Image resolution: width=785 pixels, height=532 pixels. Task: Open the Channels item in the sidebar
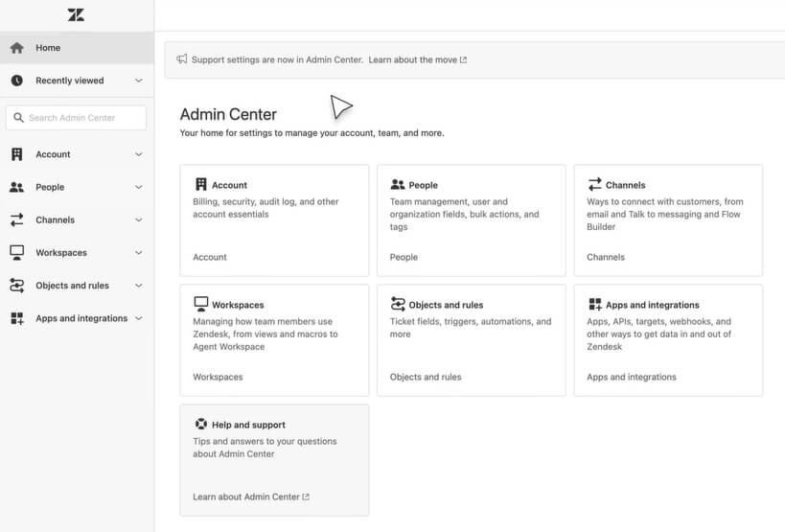(x=77, y=220)
